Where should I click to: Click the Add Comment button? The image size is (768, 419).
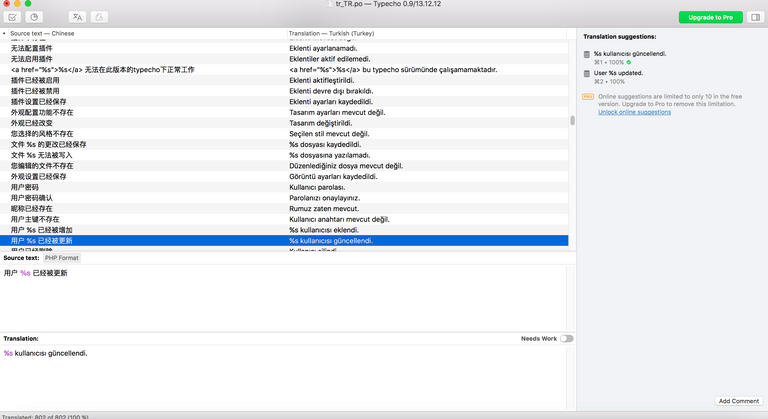738,401
